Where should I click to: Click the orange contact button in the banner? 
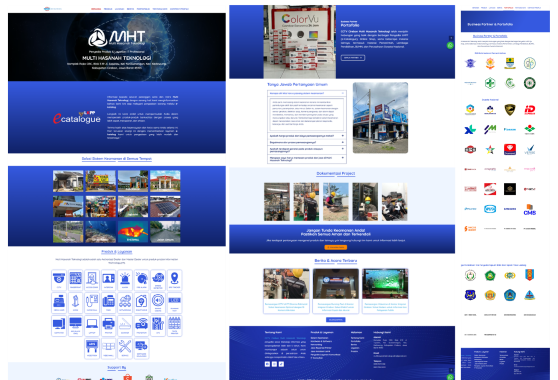pyautogui.click(x=336, y=247)
